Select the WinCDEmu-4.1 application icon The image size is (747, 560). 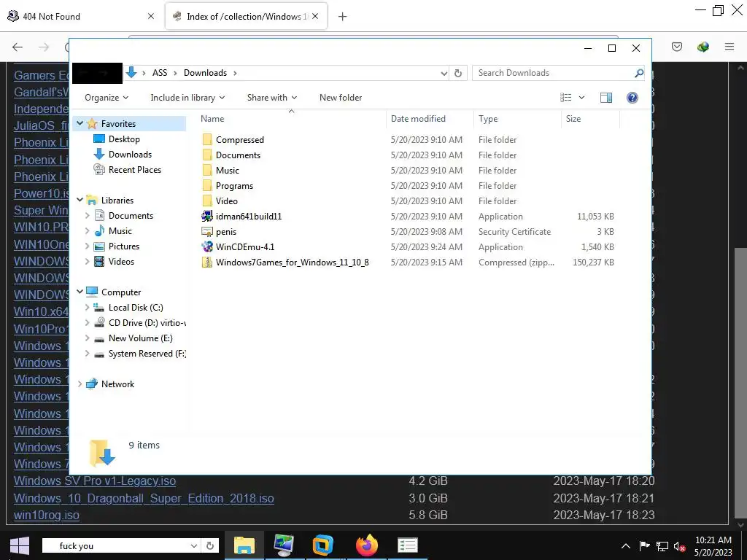coord(206,246)
